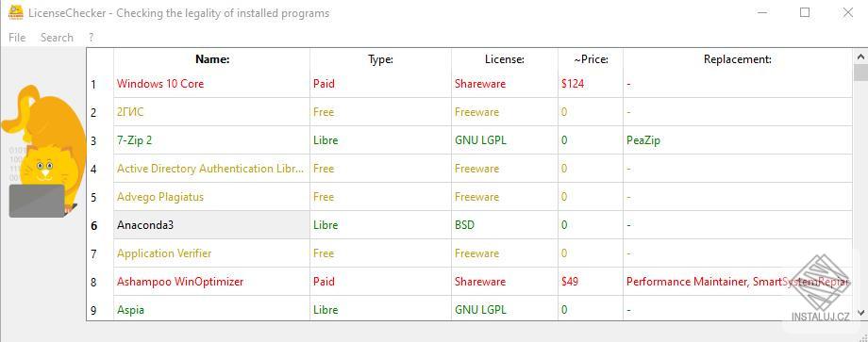Click Shareware license for Ashampoo WinOptimizer
Viewport: 868px width, 342px height.
[x=505, y=282]
